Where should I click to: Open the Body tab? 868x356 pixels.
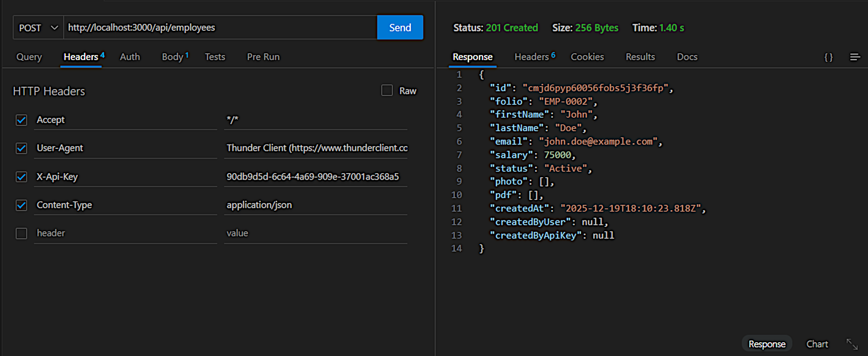point(172,57)
